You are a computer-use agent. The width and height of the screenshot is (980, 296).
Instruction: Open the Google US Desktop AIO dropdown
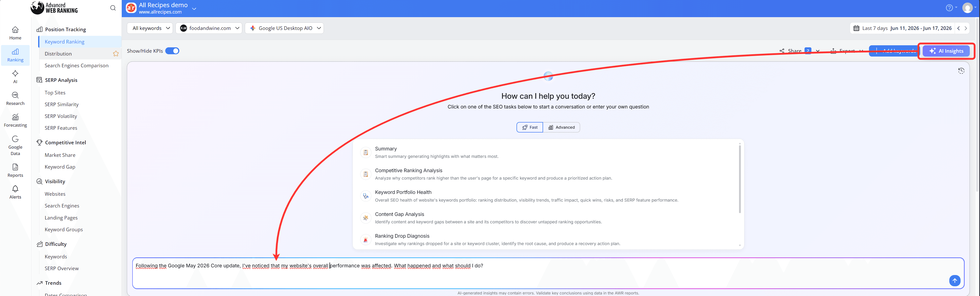[x=284, y=28]
